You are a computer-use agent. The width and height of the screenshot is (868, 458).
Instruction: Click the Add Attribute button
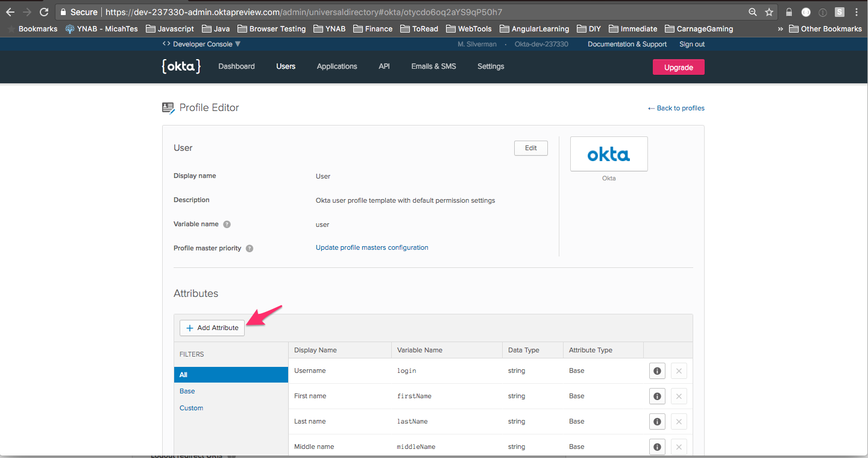tap(212, 328)
